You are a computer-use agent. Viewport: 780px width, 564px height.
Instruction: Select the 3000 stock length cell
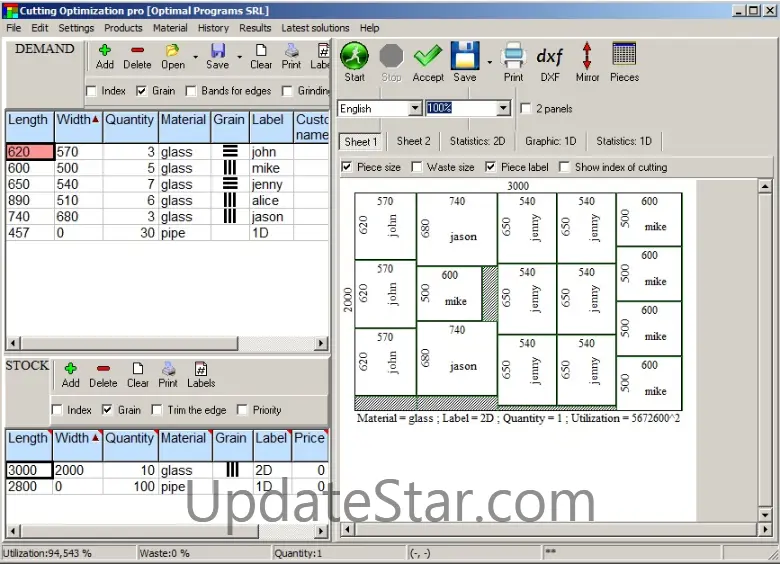click(x=29, y=470)
